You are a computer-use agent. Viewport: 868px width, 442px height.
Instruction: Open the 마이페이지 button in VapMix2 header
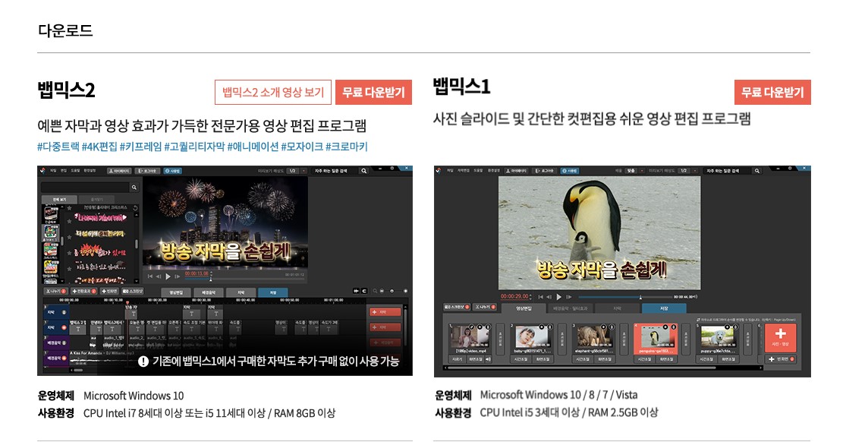[x=119, y=171]
